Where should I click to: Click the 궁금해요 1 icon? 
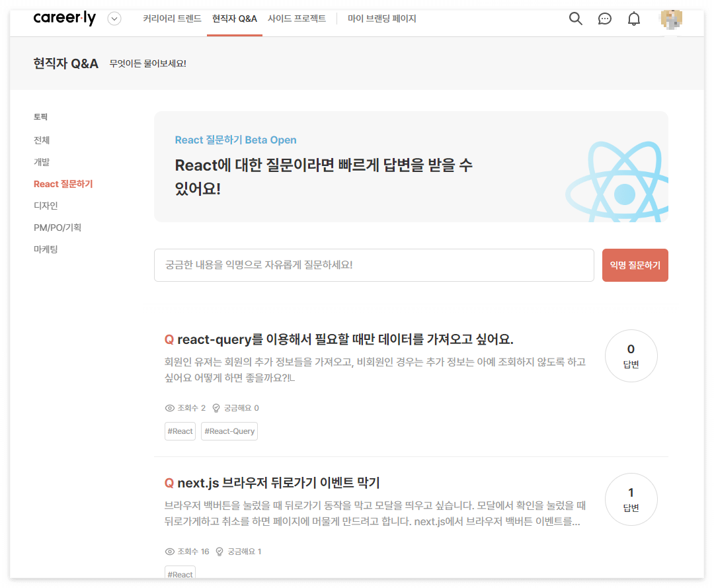click(x=219, y=552)
